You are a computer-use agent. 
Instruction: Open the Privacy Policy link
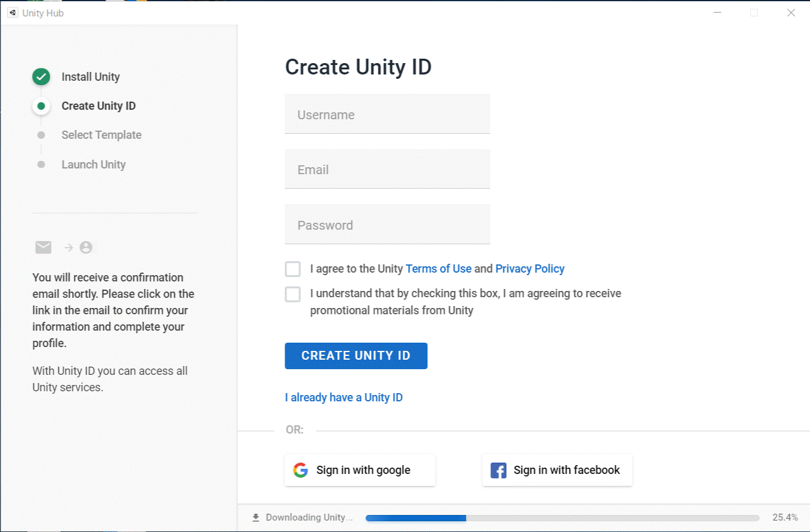point(530,269)
